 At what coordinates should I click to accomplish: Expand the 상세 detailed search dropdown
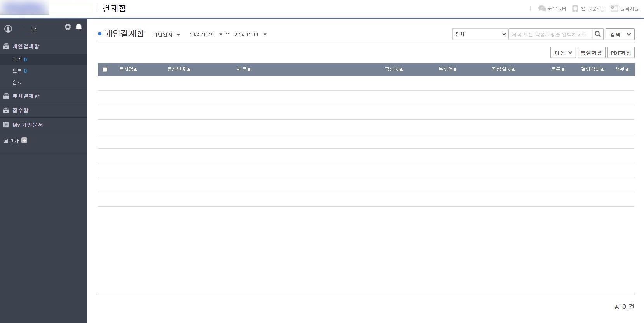pos(620,34)
